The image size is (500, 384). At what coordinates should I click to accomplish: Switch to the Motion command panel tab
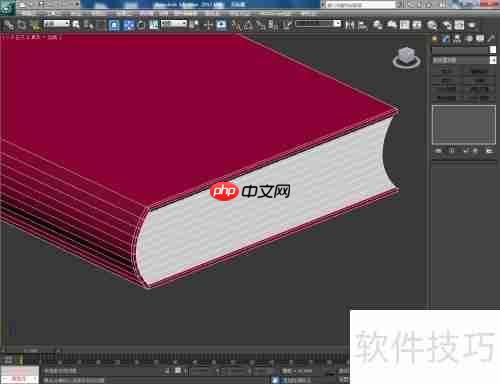point(469,39)
